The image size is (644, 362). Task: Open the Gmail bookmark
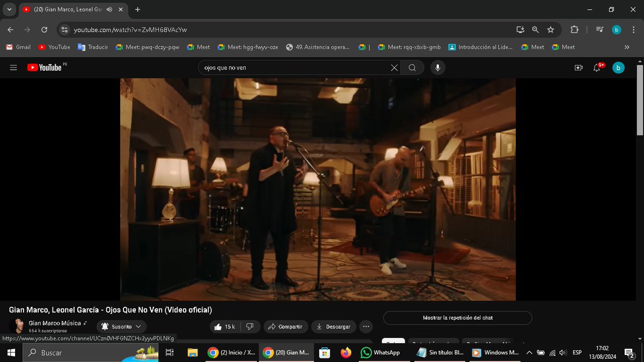click(18, 47)
